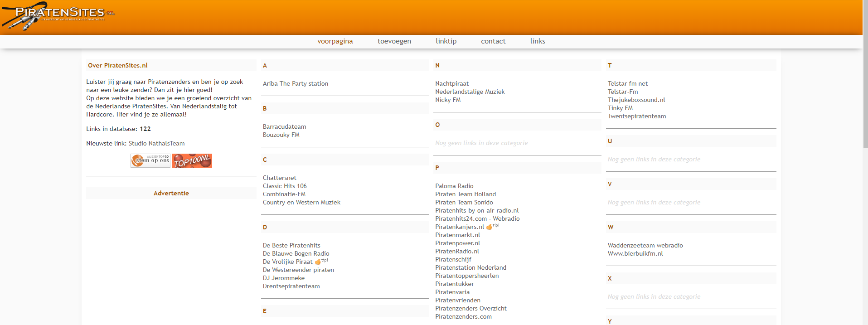Open Waddenzeeteam webradio link
Screen dimensions: 868x325
pos(645,245)
